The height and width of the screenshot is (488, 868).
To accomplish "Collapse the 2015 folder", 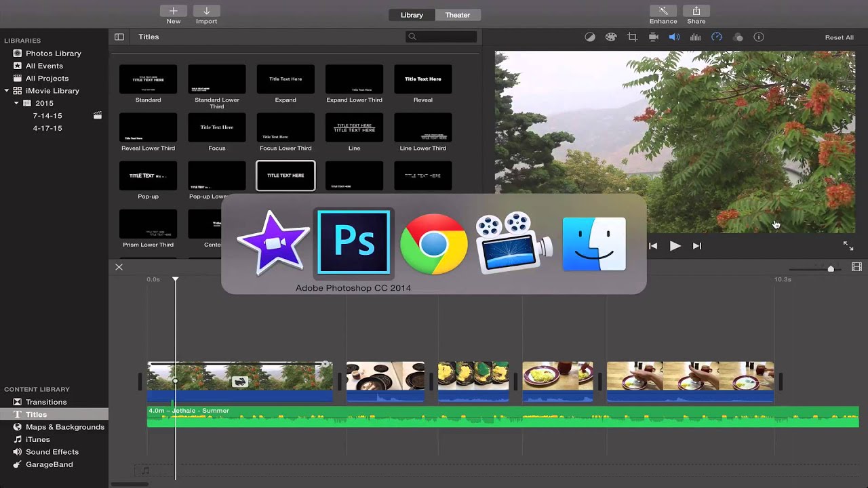I will point(16,103).
